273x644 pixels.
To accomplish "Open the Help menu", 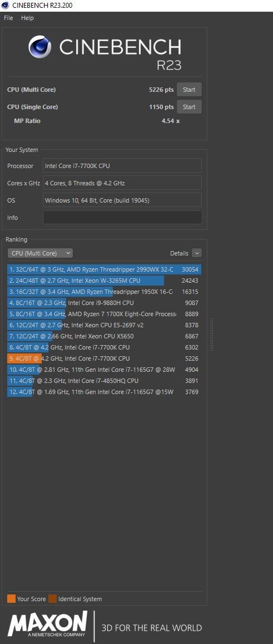I will [x=27, y=18].
